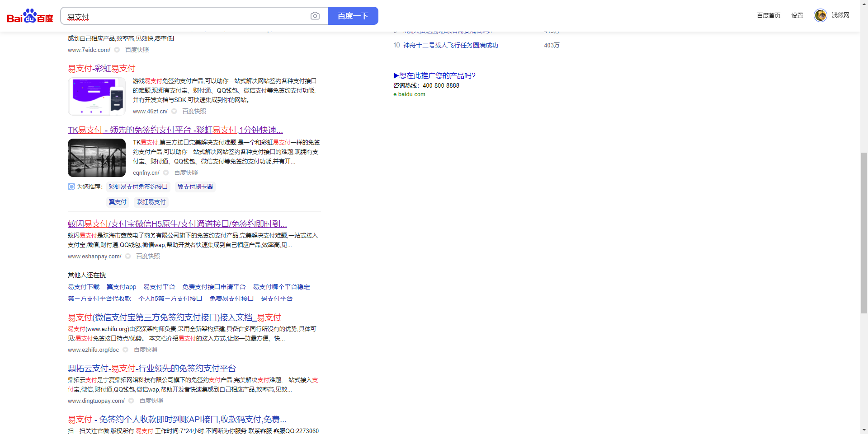Open 百度快照 for cqnfny.cn

point(186,173)
